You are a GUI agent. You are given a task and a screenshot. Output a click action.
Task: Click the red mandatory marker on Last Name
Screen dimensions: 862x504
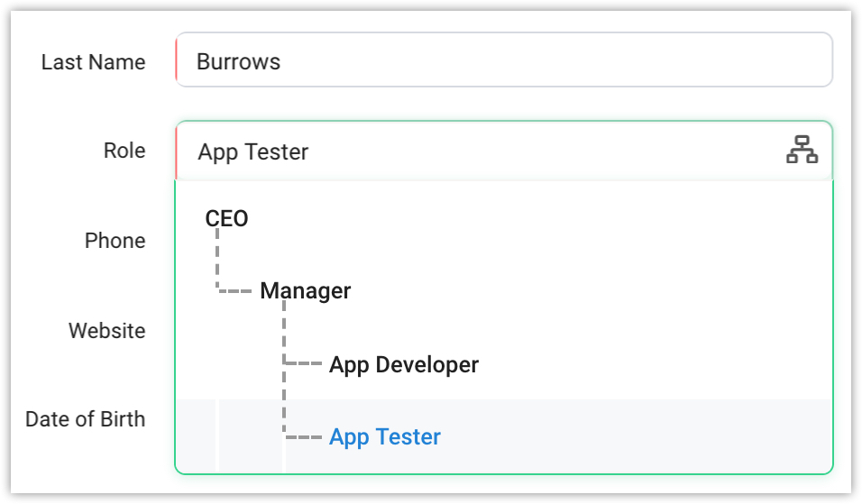[177, 60]
